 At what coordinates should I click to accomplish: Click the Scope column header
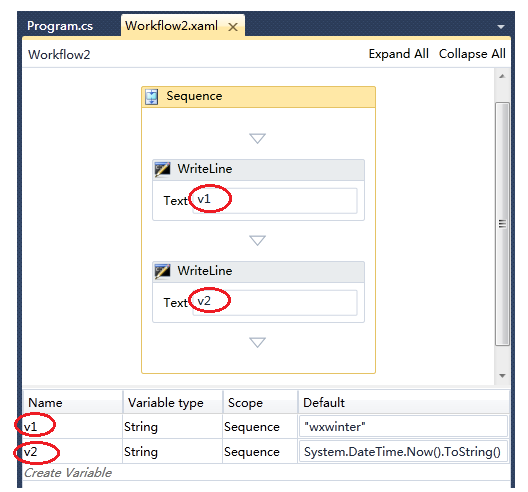pyautogui.click(x=260, y=402)
